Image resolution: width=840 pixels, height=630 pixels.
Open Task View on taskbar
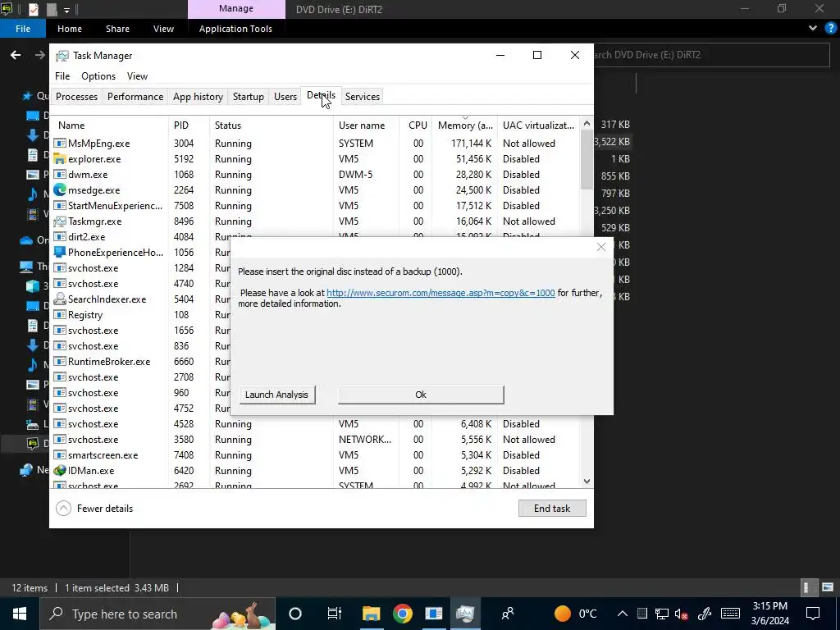click(335, 614)
